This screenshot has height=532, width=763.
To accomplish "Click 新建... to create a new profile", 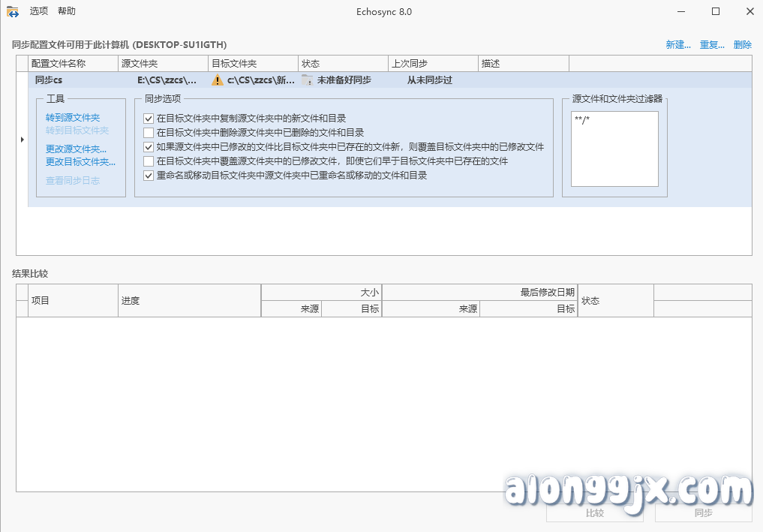I will pos(677,44).
